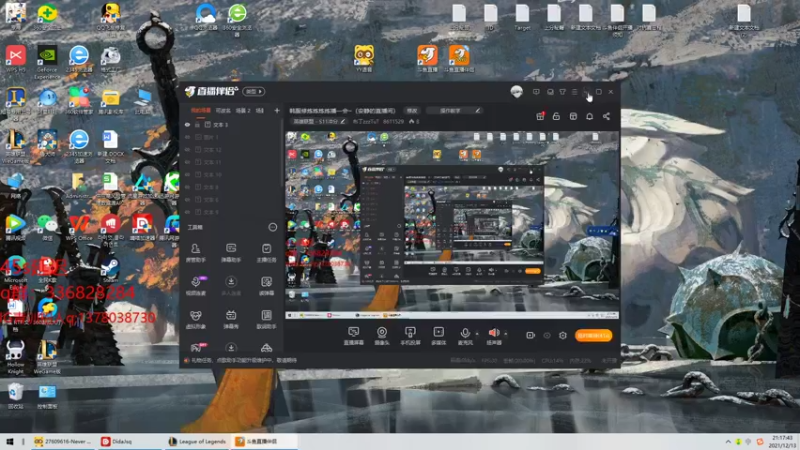Open the 虚拟形象 tool

pos(195,319)
